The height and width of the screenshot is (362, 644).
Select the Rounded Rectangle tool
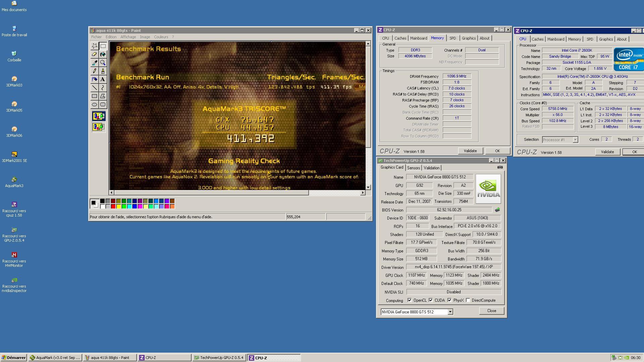point(103,105)
